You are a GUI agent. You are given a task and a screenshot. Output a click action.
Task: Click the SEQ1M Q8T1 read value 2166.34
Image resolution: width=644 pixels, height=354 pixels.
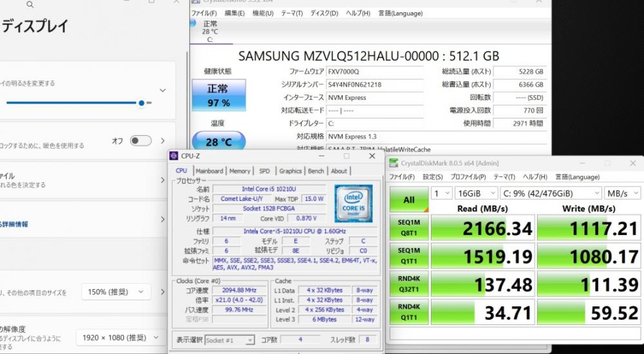482,227
